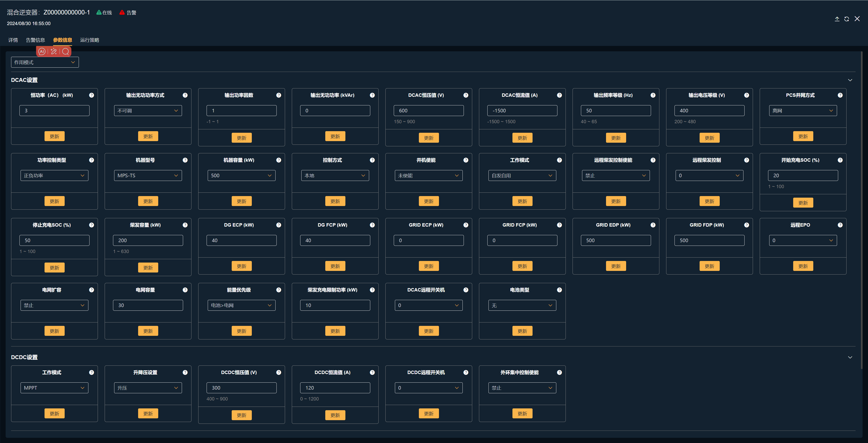The height and width of the screenshot is (443, 868).
Task: Click the magic wand icon in the red toolbar
Action: pyautogui.click(x=54, y=52)
